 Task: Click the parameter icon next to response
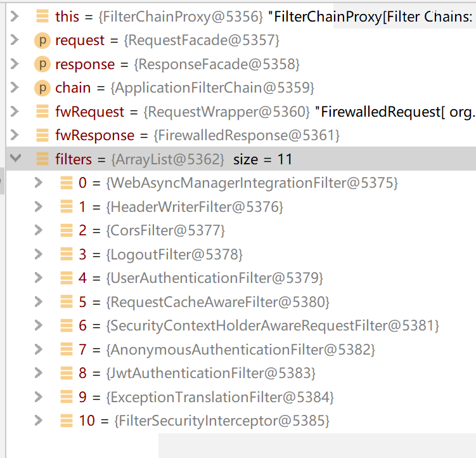tap(42, 64)
